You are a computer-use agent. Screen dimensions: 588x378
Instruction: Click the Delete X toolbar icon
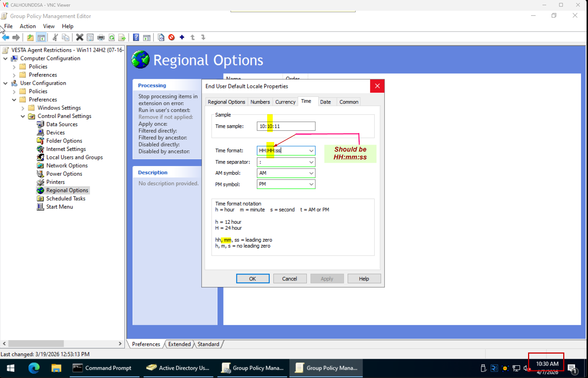pyautogui.click(x=80, y=37)
